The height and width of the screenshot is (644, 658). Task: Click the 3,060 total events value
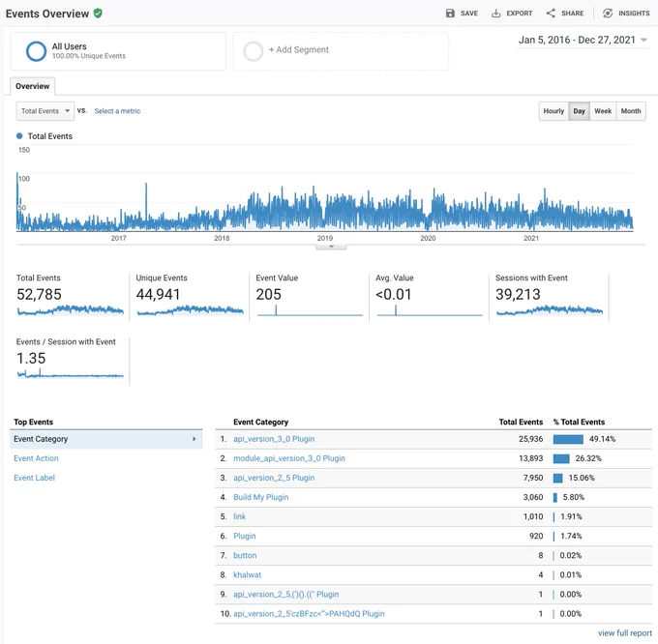pyautogui.click(x=533, y=497)
